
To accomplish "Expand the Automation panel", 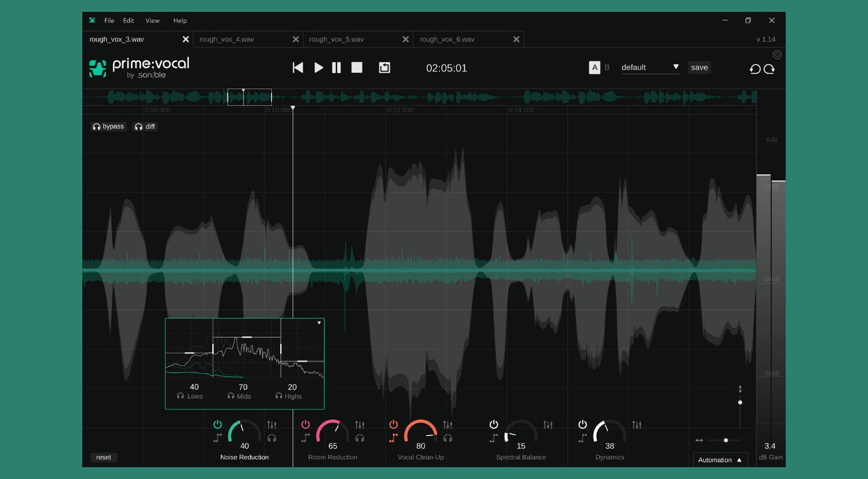I will [720, 460].
